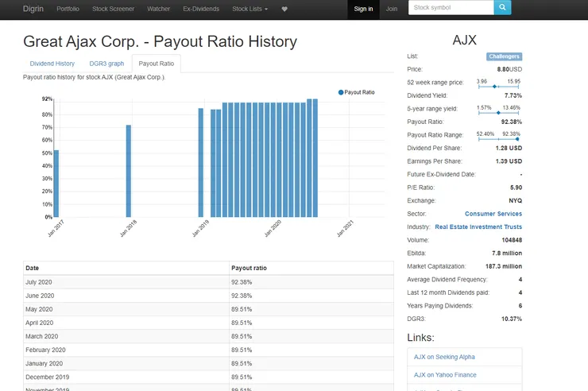Screen dimensions: 588x391
Task: Open Real Estate Investment Trusts industry link
Action: click(x=478, y=226)
